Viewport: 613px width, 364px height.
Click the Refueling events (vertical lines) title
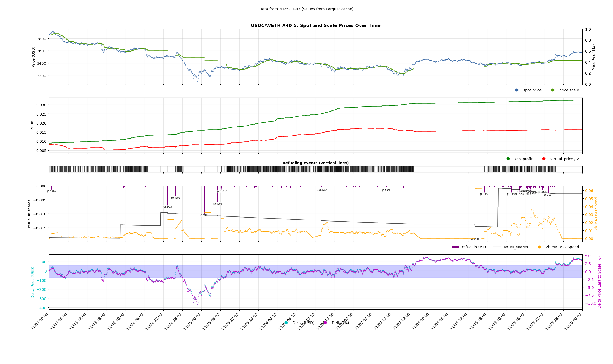click(x=315, y=163)
